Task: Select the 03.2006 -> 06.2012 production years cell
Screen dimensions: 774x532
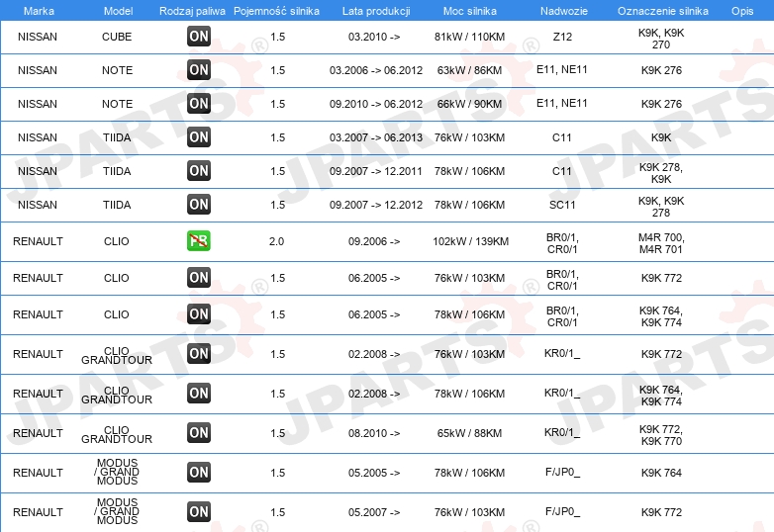Action: 376,70
